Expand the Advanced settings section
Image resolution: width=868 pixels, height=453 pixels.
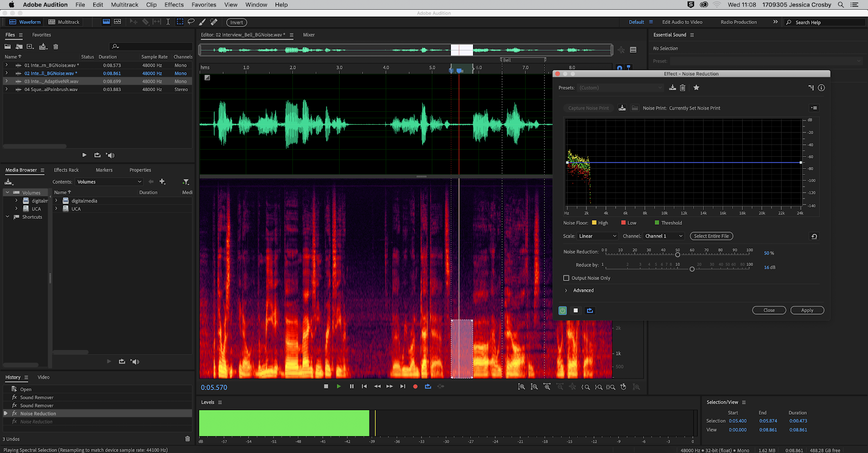(566, 290)
